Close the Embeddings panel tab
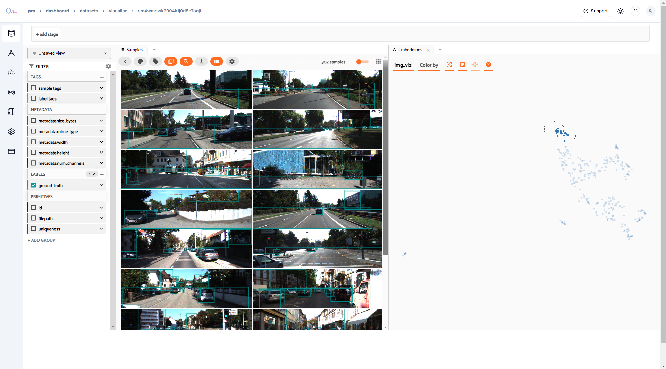 [x=428, y=50]
